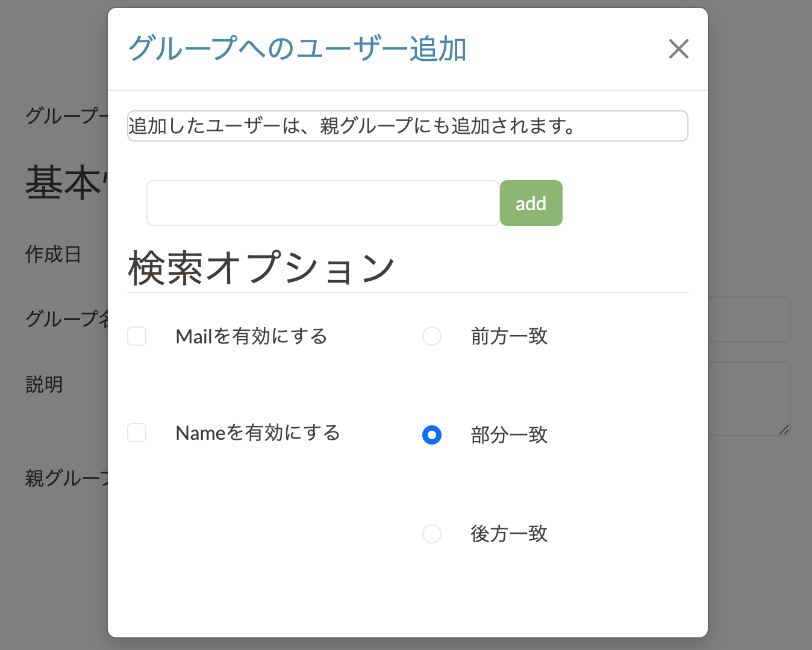Image resolution: width=812 pixels, height=650 pixels.
Task: Select the 前方一致 radio button
Action: [x=432, y=336]
